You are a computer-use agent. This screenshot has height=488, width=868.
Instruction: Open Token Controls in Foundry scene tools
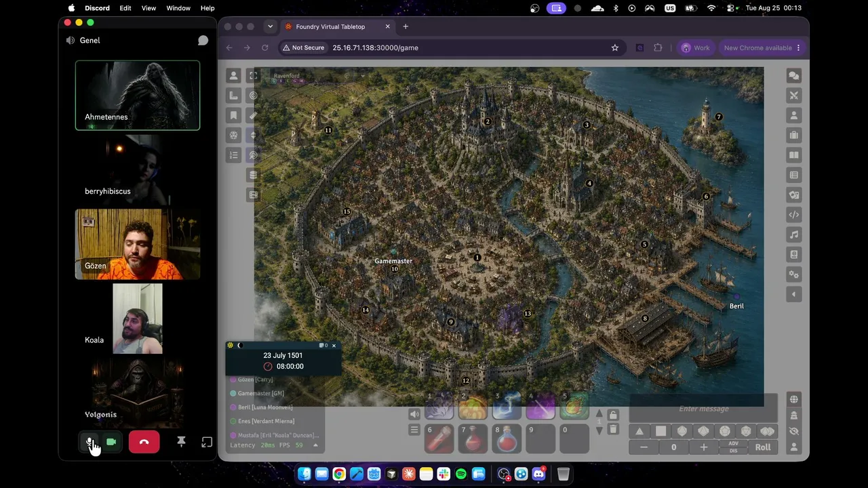click(233, 76)
